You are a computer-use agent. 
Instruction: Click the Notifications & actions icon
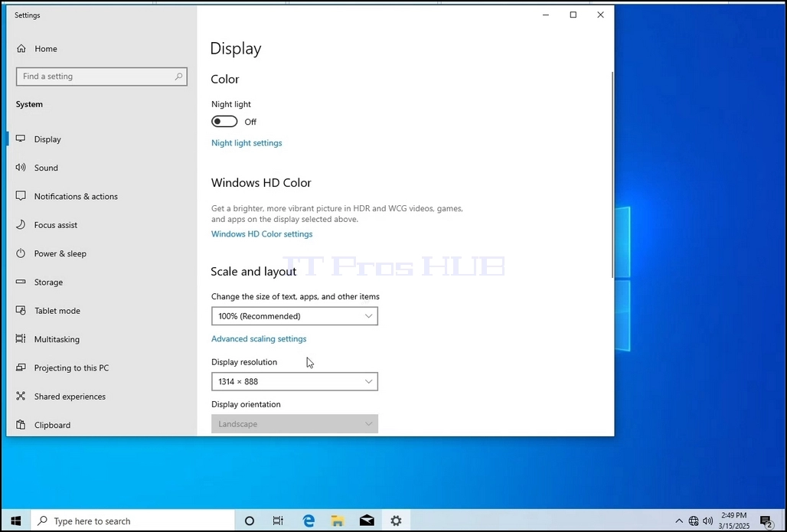click(21, 196)
